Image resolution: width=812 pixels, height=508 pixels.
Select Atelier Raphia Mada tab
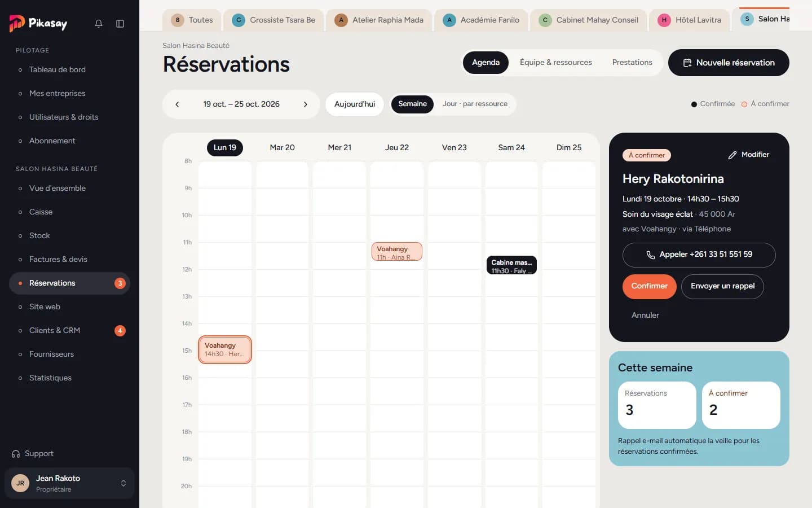[x=379, y=20]
